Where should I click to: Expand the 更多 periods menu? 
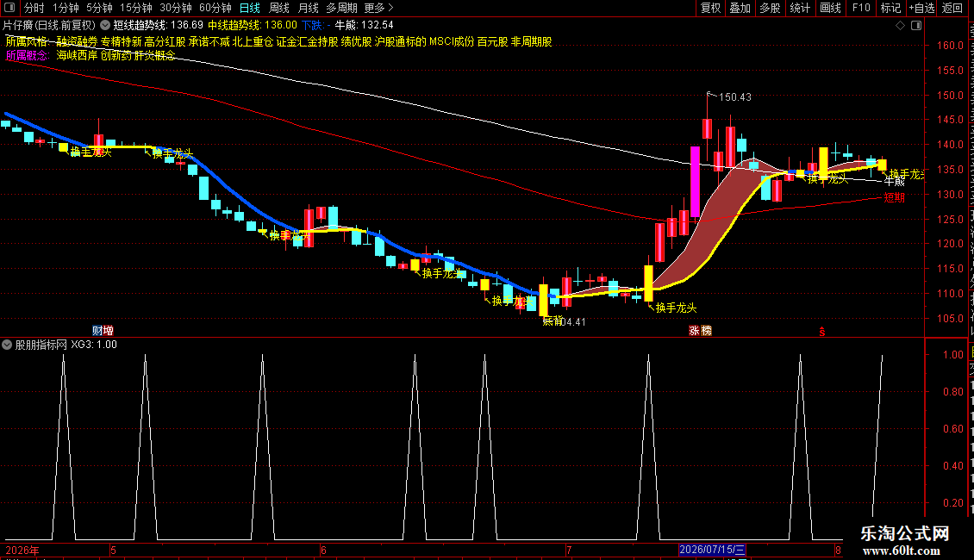coord(379,8)
